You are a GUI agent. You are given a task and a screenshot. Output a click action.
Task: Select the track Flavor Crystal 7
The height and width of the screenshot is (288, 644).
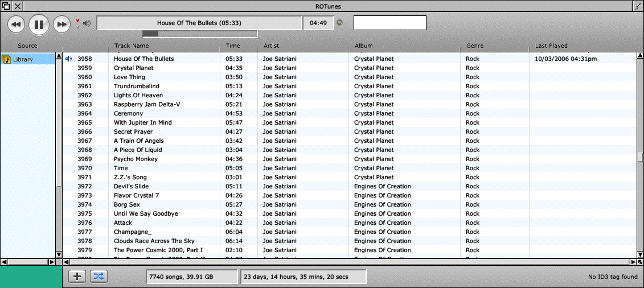pyautogui.click(x=136, y=195)
